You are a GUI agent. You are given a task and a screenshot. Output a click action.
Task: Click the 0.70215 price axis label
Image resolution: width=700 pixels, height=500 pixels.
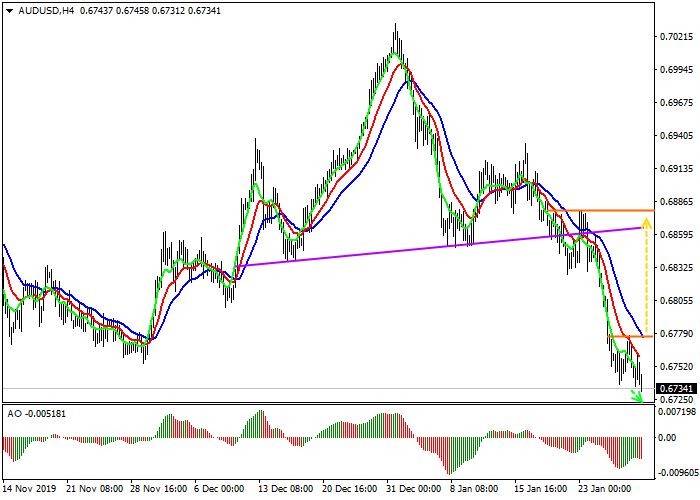tap(677, 37)
